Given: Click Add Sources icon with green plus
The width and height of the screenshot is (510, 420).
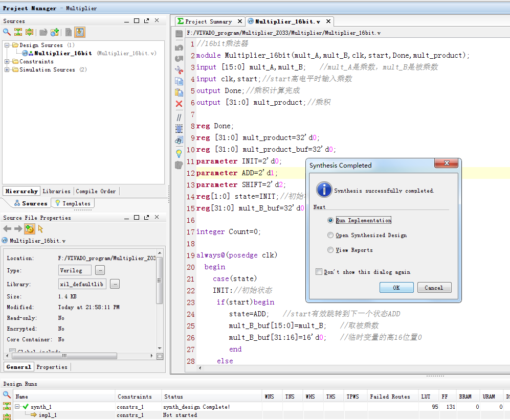Looking at the screenshot, I should 55,32.
